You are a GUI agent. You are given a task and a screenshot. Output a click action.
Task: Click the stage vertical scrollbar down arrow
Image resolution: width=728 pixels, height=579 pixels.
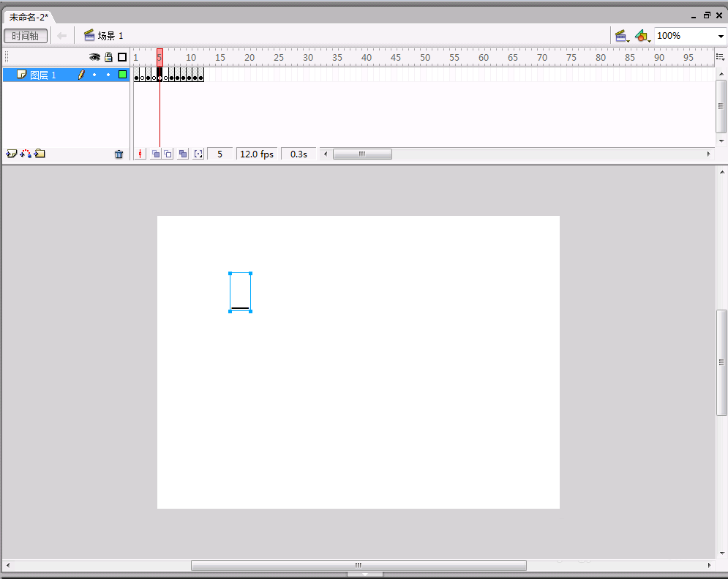coord(722,553)
